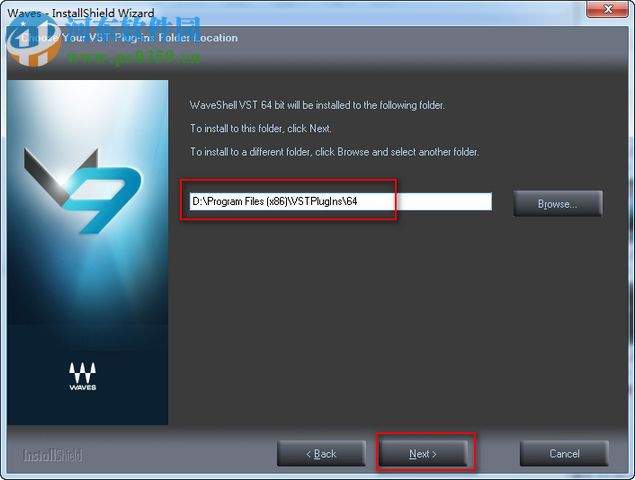Screen dimensions: 635x480
Task: Click the VST plug-ins folder path field
Action: 341,201
